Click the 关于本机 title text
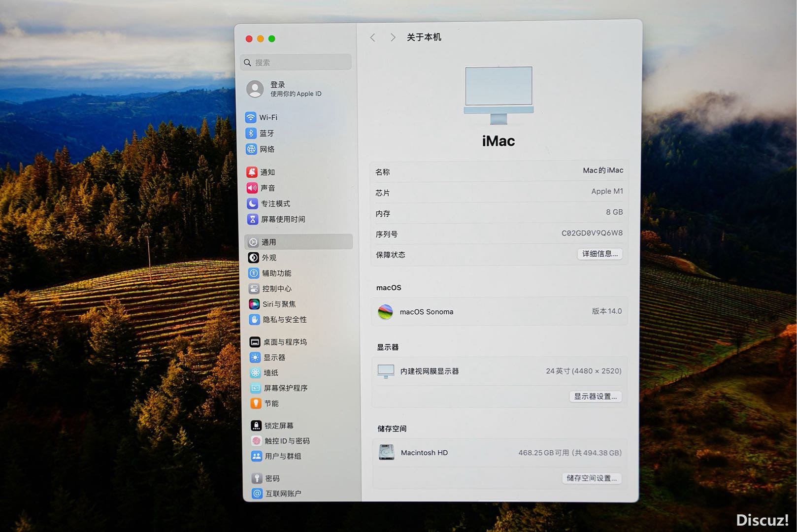 [x=424, y=37]
